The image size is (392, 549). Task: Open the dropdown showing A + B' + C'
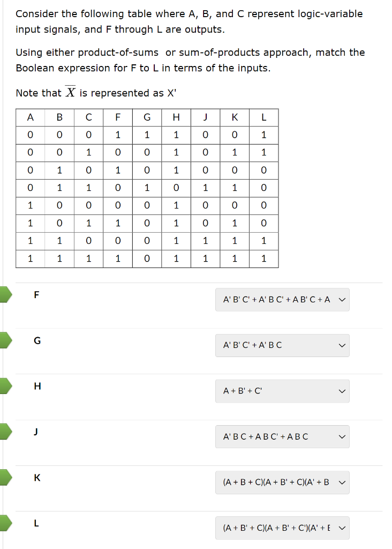pyautogui.click(x=282, y=391)
